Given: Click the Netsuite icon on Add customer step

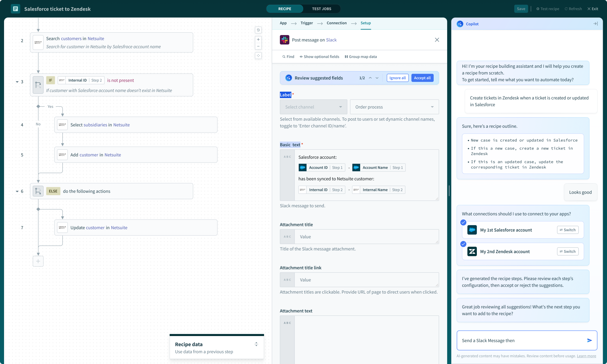Looking at the screenshot, I should coord(62,155).
